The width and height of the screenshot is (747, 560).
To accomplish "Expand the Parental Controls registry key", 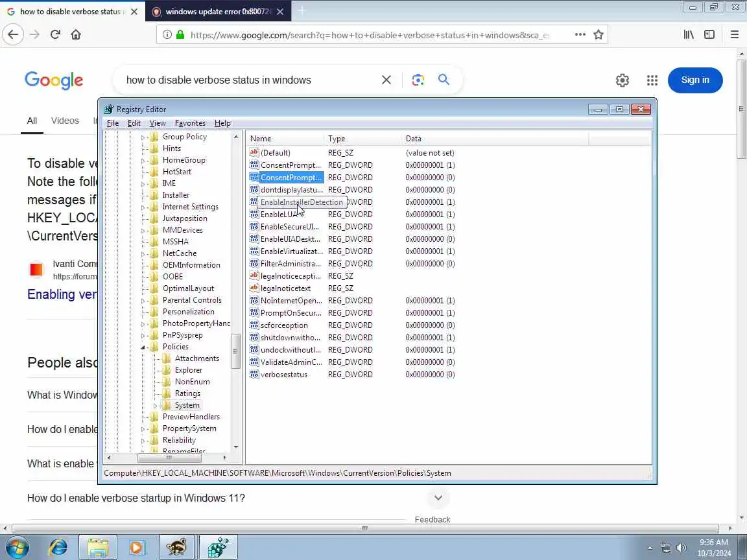I will (143, 301).
